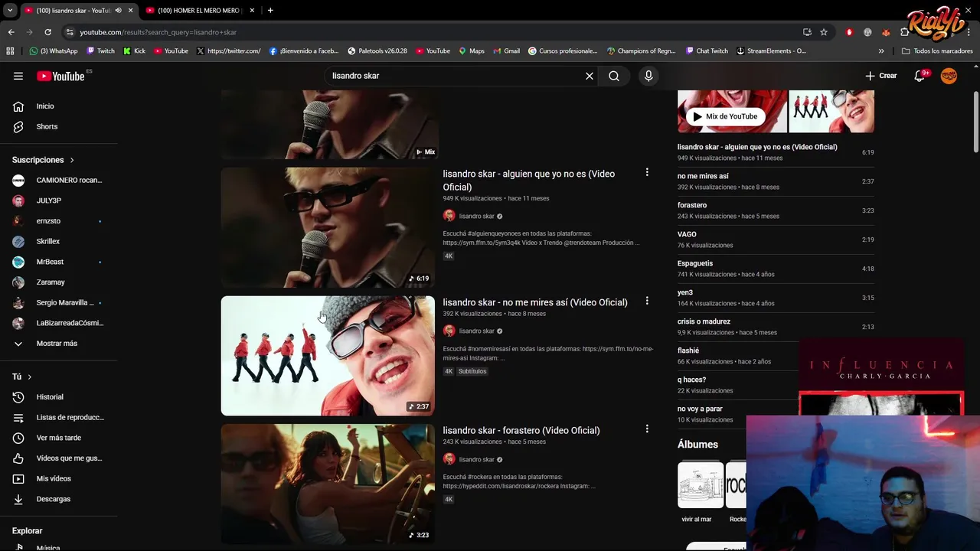The image size is (980, 551).
Task: Open the lisandro skar channel under forastero
Action: 476,459
